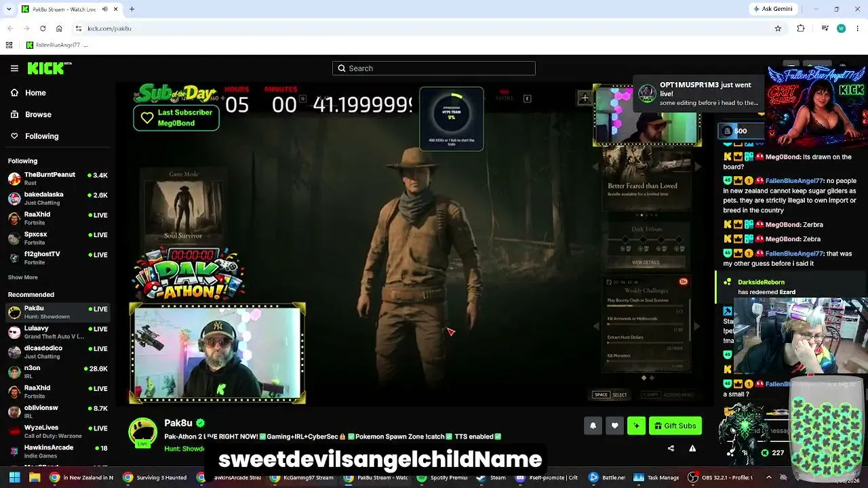Image resolution: width=868 pixels, height=488 pixels.
Task: Open f12ghostTV channel from Following list
Action: click(58, 258)
